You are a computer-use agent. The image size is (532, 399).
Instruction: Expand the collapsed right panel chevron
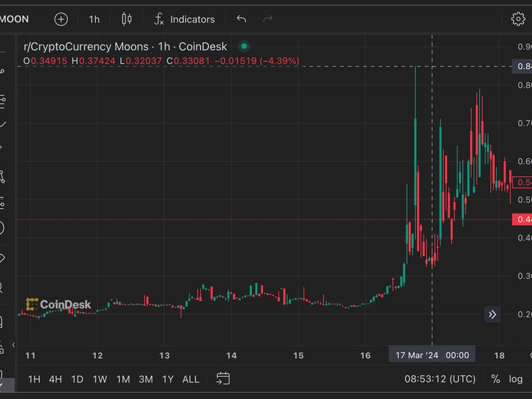pos(491,313)
